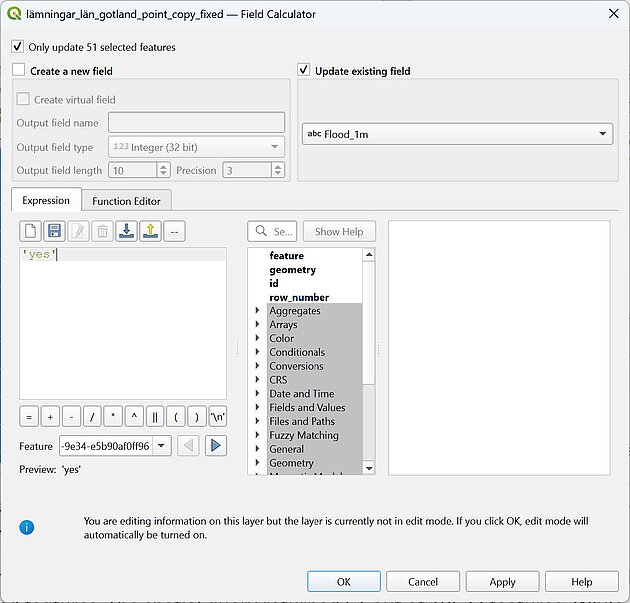This screenshot has height=603, width=630.
Task: Click the comment toggle button
Action: 174,231
